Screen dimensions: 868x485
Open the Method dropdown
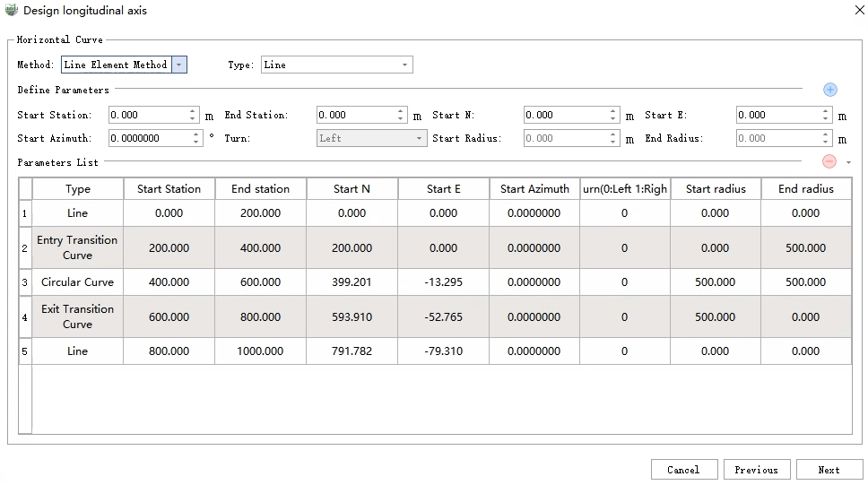click(179, 65)
